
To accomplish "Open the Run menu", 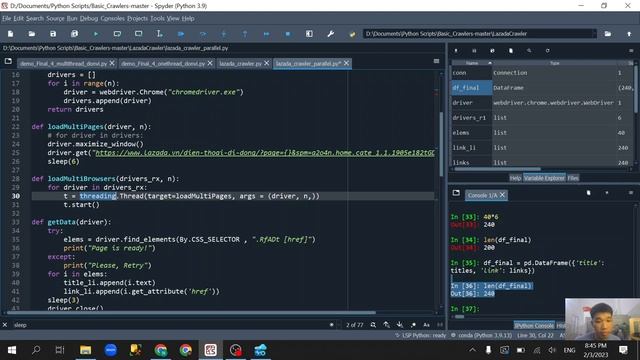I will [x=72, y=18].
